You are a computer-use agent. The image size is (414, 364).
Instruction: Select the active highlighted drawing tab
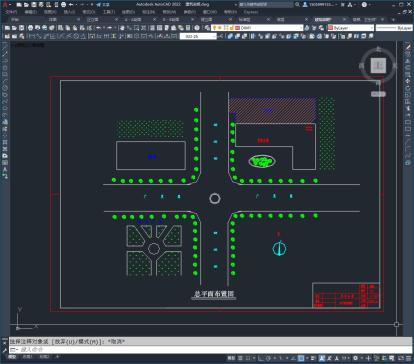coord(323,20)
